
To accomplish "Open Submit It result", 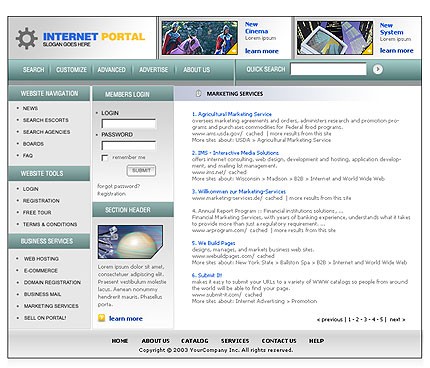I will [207, 275].
